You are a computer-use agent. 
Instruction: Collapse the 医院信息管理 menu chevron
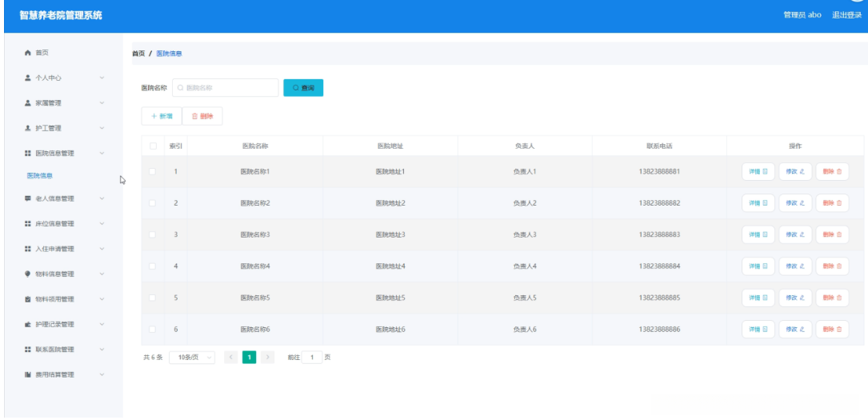click(x=102, y=154)
